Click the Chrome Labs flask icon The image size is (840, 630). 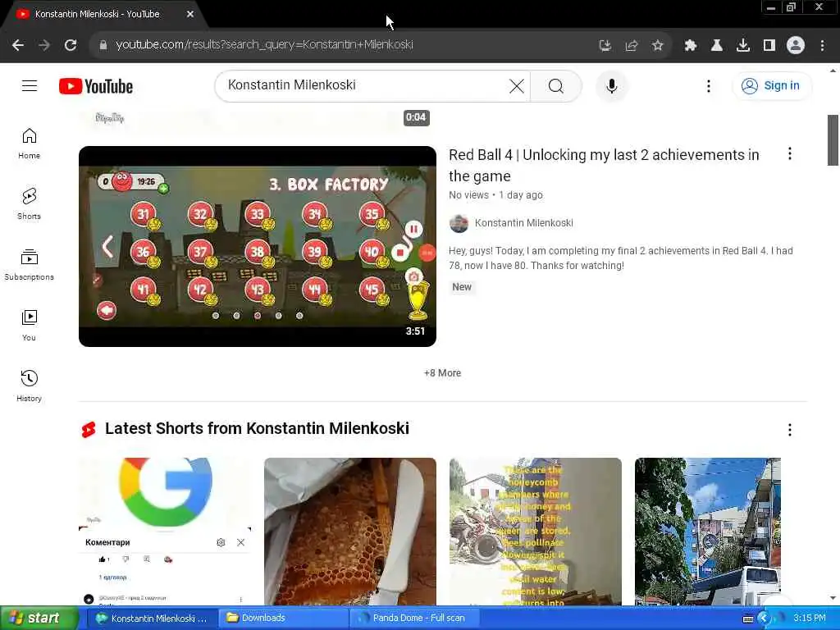coord(716,45)
